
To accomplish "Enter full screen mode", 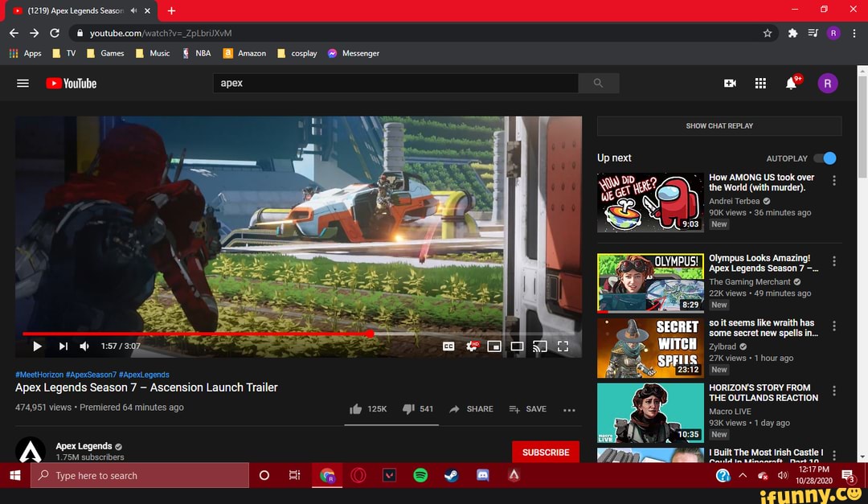I will [563, 346].
